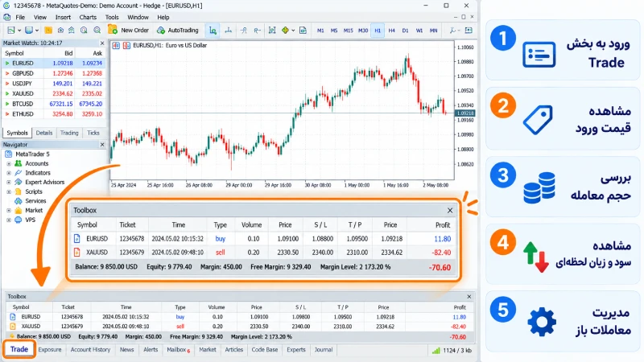Screen dimensions: 644x362
Task: Open the Journal tab
Action: click(x=324, y=350)
